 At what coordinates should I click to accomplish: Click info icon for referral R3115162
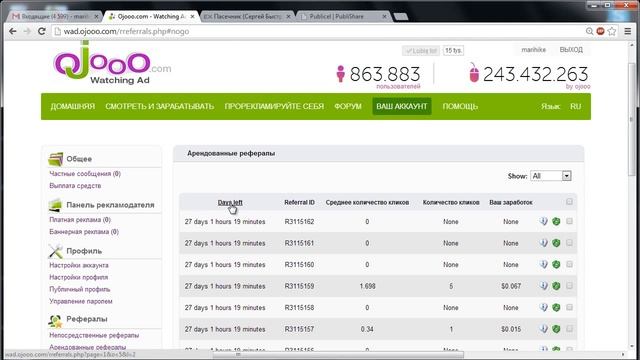pyautogui.click(x=543, y=222)
